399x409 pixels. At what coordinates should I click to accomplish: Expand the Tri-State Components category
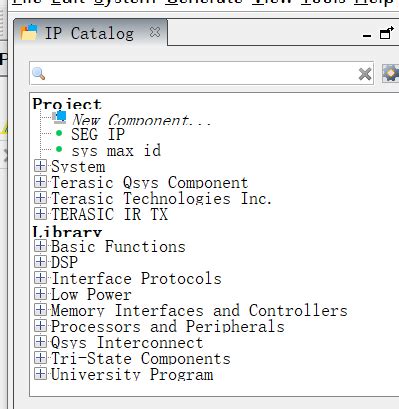coord(40,358)
